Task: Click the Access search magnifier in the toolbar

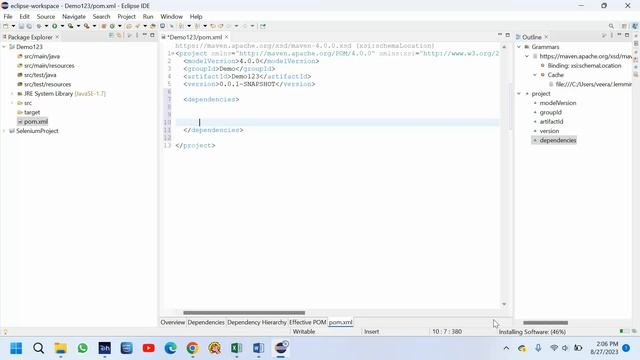Action: [x=611, y=26]
